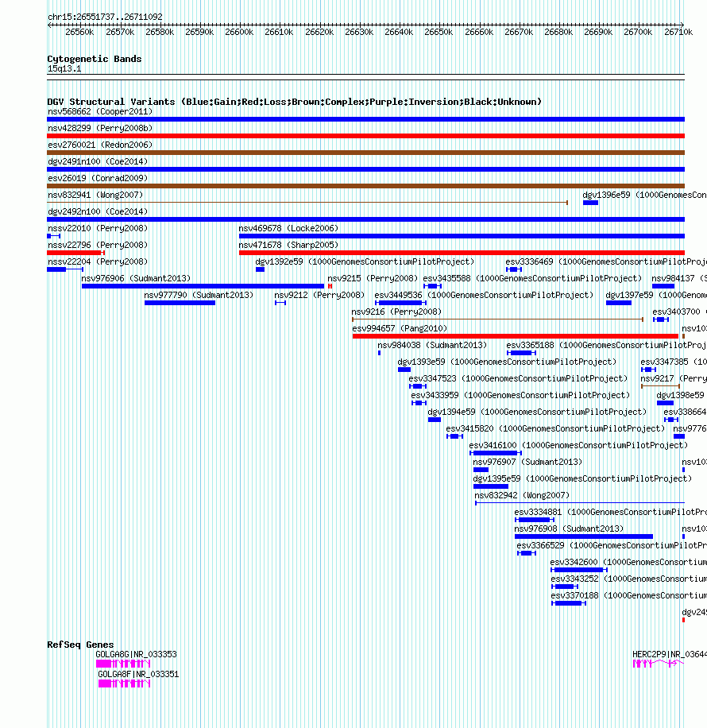
Task: Open the esv3343252 variant label
Action: pos(628,579)
